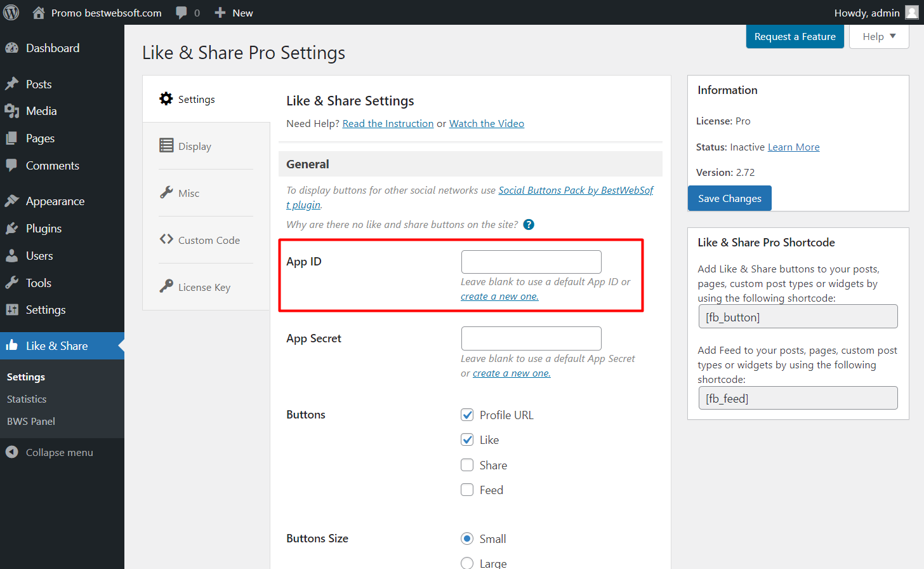Expand the Help dropdown
The width and height of the screenshot is (924, 569).
click(x=879, y=37)
